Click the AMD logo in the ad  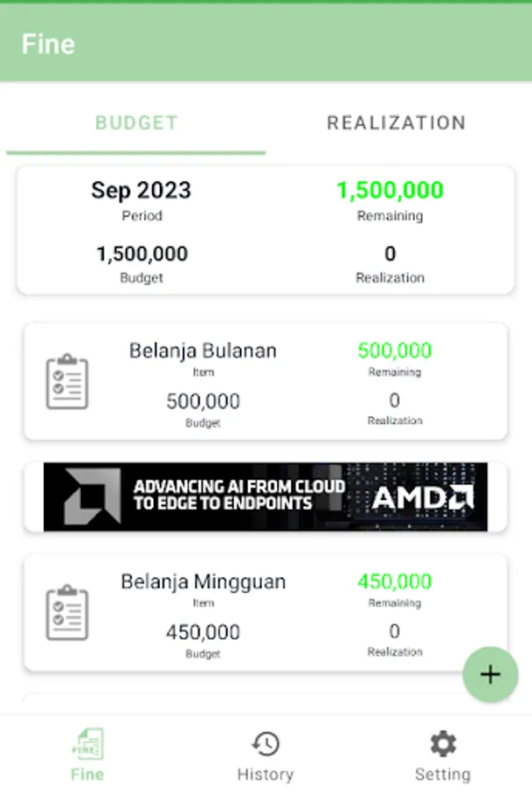[x=422, y=497]
